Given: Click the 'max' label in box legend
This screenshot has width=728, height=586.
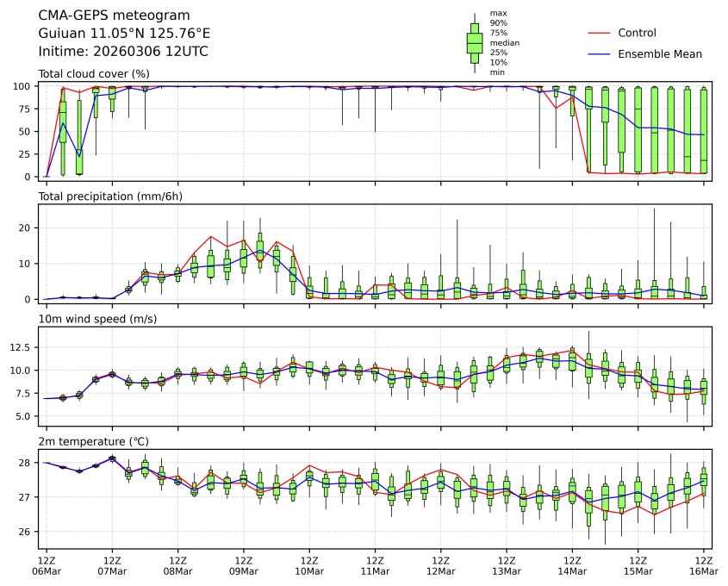Looking at the screenshot, I should click(x=498, y=14).
